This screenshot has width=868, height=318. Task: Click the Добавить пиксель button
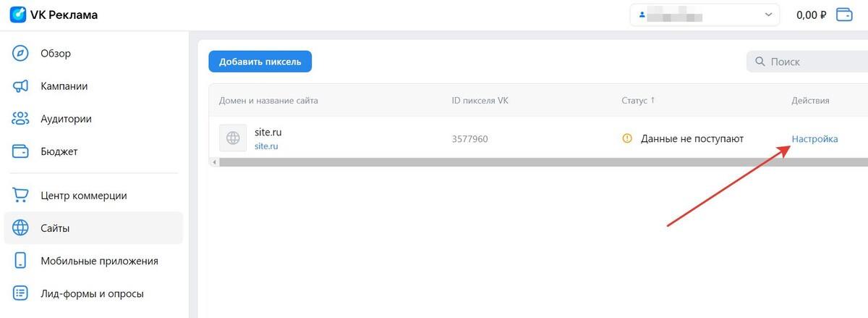point(260,62)
